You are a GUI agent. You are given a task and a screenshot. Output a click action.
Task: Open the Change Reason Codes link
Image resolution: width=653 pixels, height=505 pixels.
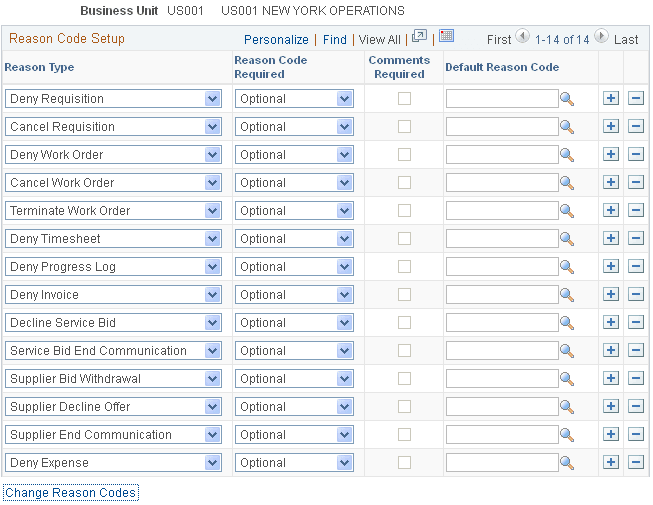(x=71, y=493)
